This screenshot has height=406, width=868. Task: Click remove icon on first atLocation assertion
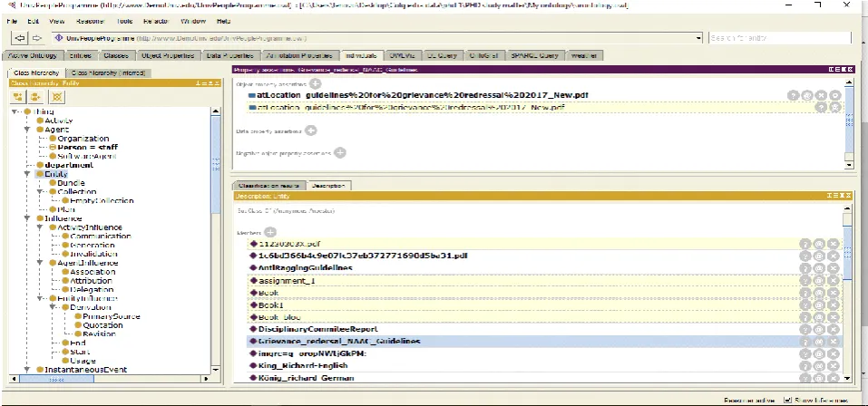(822, 96)
